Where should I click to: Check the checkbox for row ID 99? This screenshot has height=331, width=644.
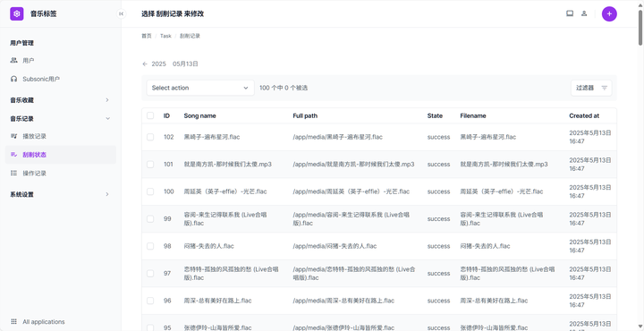click(x=150, y=219)
